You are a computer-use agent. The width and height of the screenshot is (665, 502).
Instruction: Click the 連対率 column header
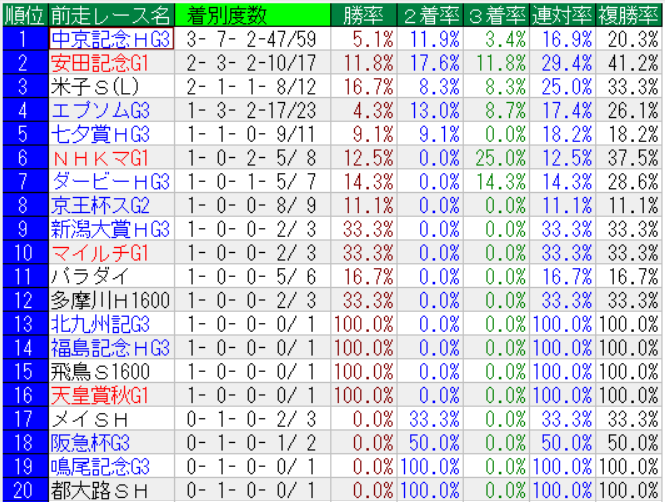coord(562,15)
